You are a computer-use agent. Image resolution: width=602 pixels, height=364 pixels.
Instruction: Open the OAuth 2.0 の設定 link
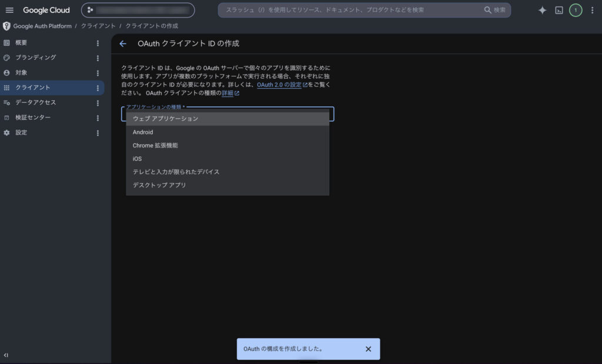click(x=282, y=85)
